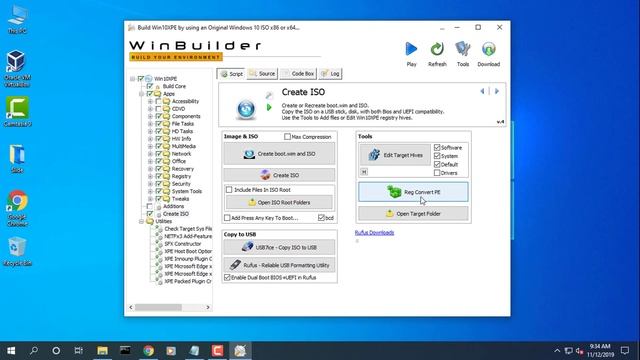
Task: Click the Camtasia icon in the taskbar
Action: pyautogui.click(x=217, y=351)
